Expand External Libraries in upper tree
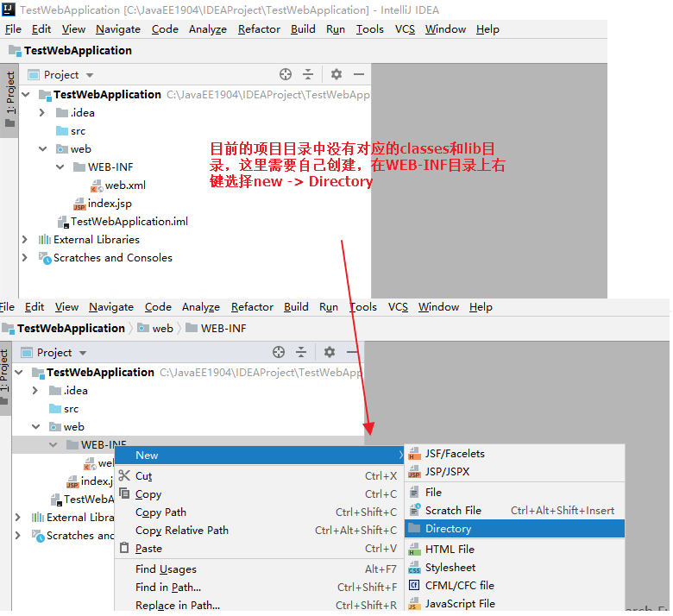Screen dimensions: 673x616 coord(25,240)
